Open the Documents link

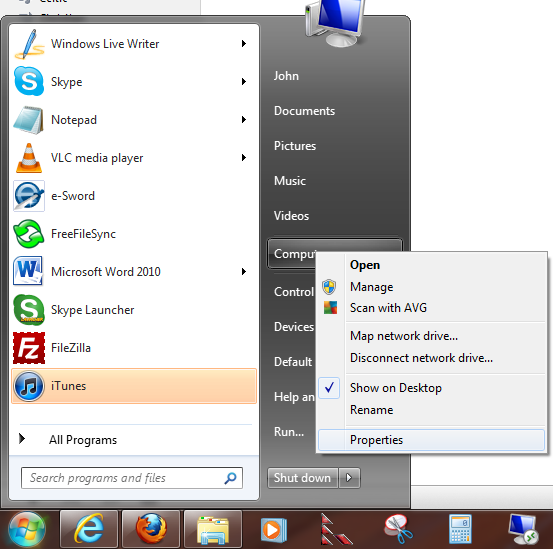click(x=304, y=111)
